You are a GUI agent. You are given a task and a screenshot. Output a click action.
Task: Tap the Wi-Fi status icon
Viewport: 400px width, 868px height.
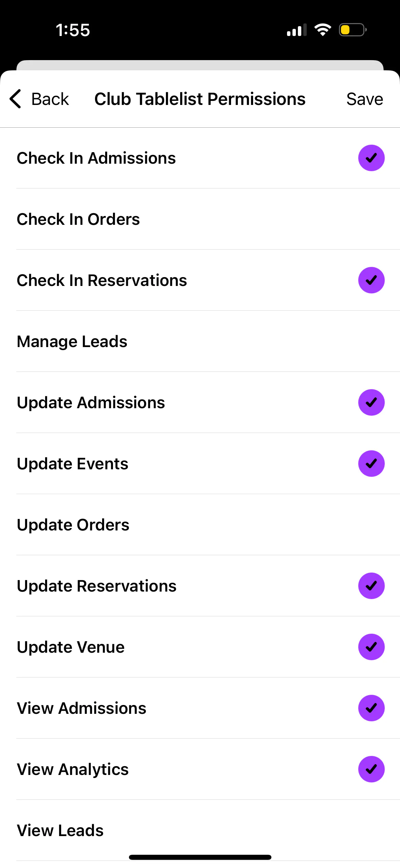point(323,30)
